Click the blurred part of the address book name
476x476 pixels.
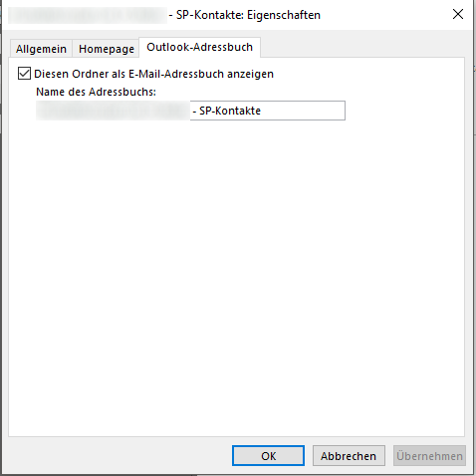113,111
